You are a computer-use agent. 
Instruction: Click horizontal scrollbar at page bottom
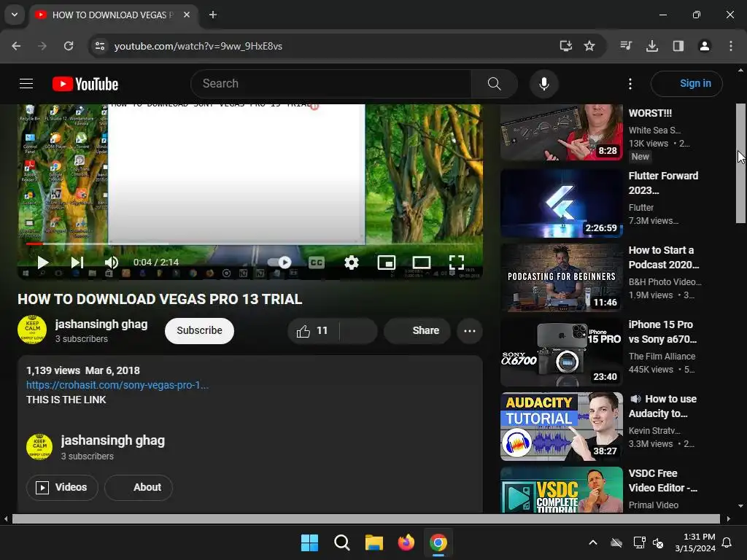pos(366,518)
